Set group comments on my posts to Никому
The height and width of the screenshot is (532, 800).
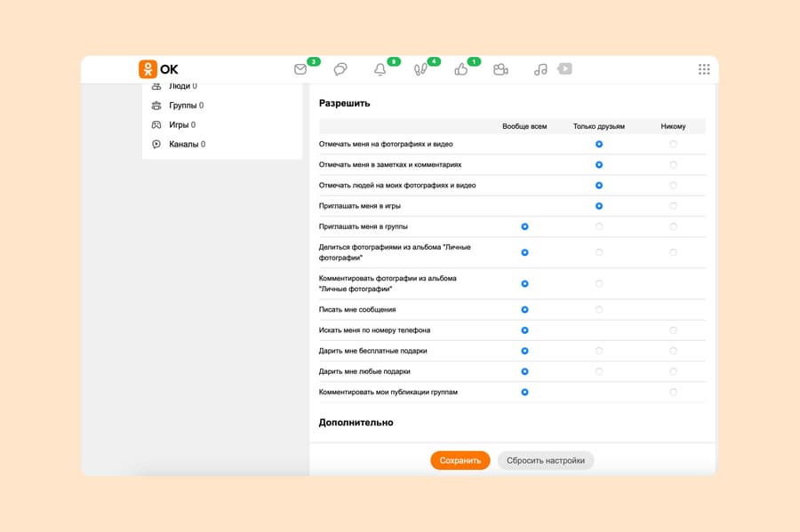tap(673, 393)
